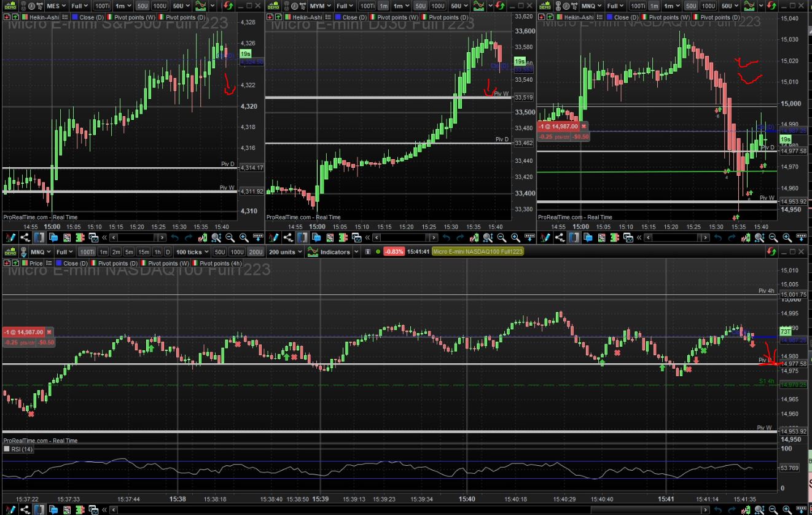Open chat bubbles under the MNQ Heikin-Ashi chart

[x=588, y=237]
